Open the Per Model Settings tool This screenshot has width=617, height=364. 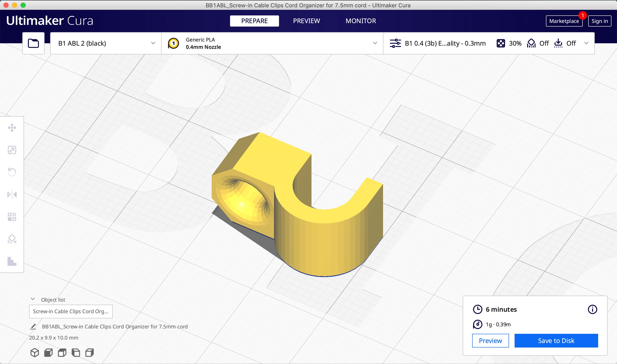12,217
